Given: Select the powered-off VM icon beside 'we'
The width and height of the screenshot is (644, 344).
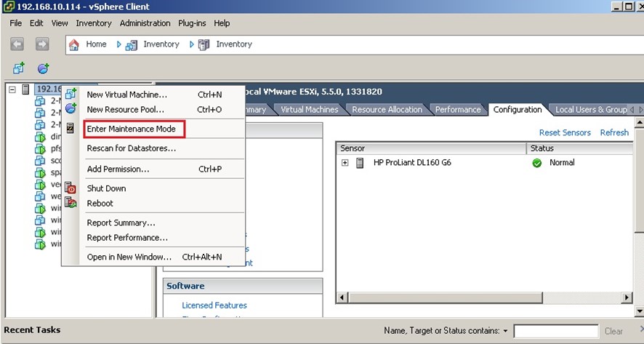Looking at the screenshot, I should point(40,196).
